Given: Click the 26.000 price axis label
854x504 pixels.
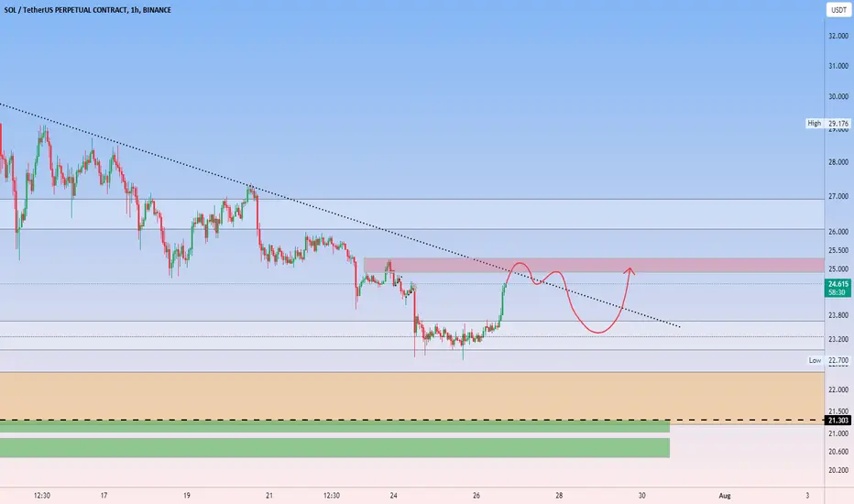Looking at the screenshot, I should pyautogui.click(x=838, y=232).
